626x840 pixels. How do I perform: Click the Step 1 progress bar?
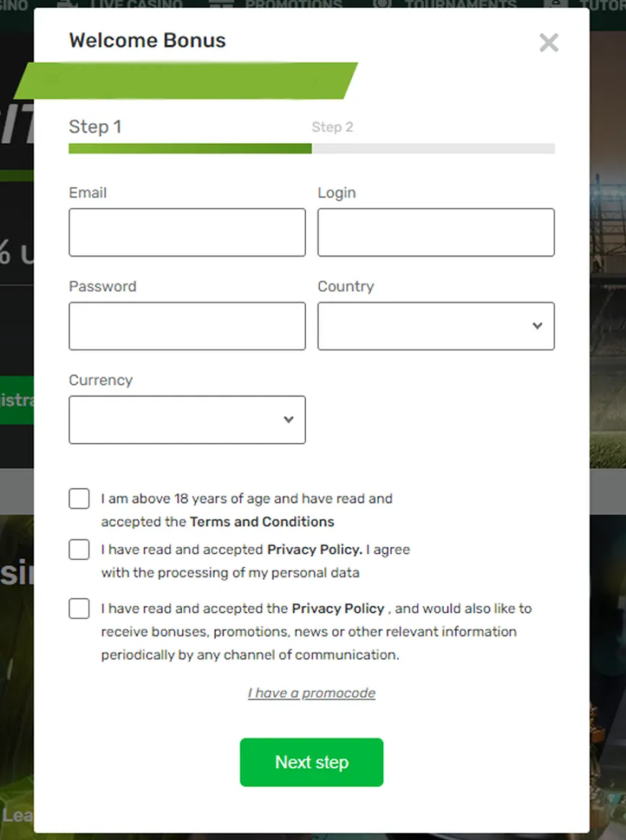(189, 148)
